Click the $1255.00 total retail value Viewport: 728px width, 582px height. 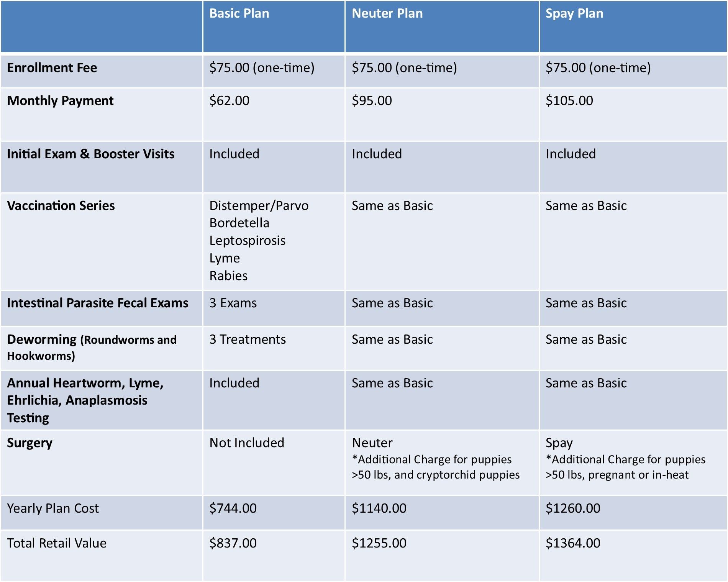pyautogui.click(x=379, y=543)
